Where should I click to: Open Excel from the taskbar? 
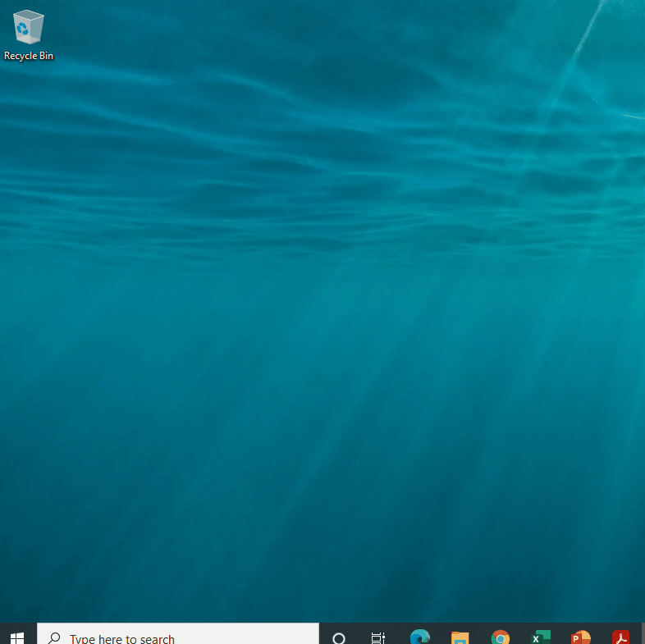pyautogui.click(x=541, y=637)
